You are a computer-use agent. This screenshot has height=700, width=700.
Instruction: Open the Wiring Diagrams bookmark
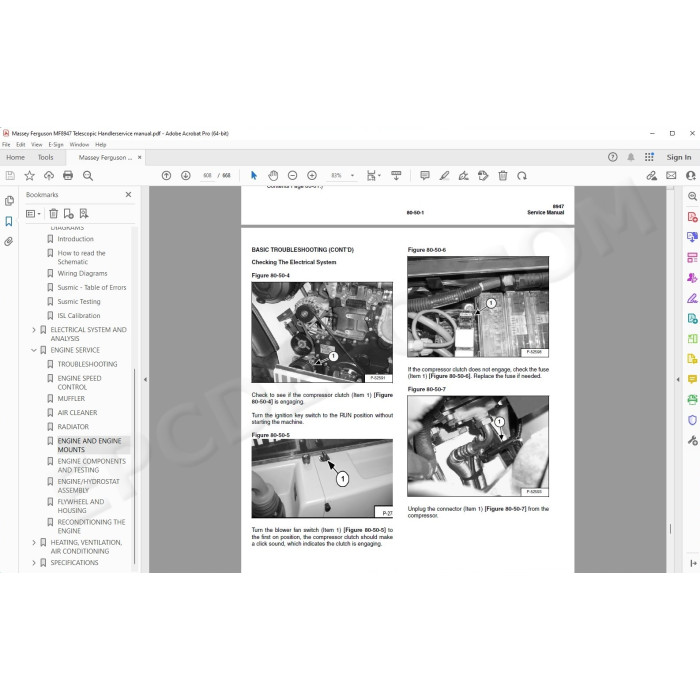(82, 273)
